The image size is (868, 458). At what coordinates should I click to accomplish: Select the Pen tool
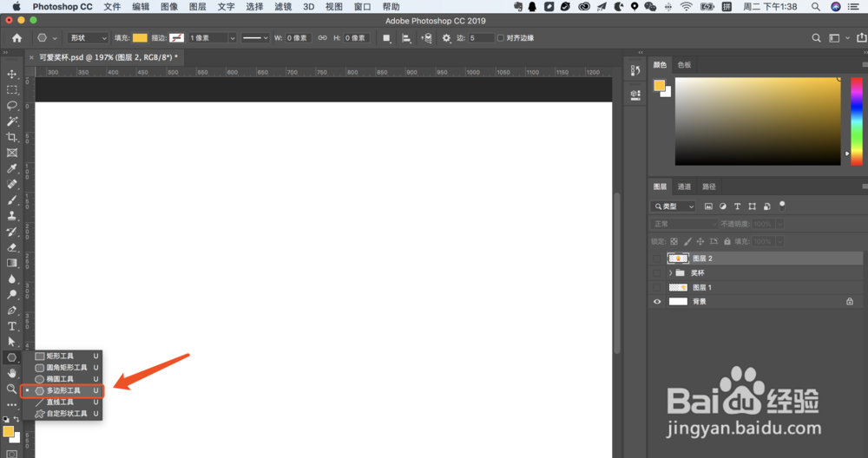[x=11, y=311]
